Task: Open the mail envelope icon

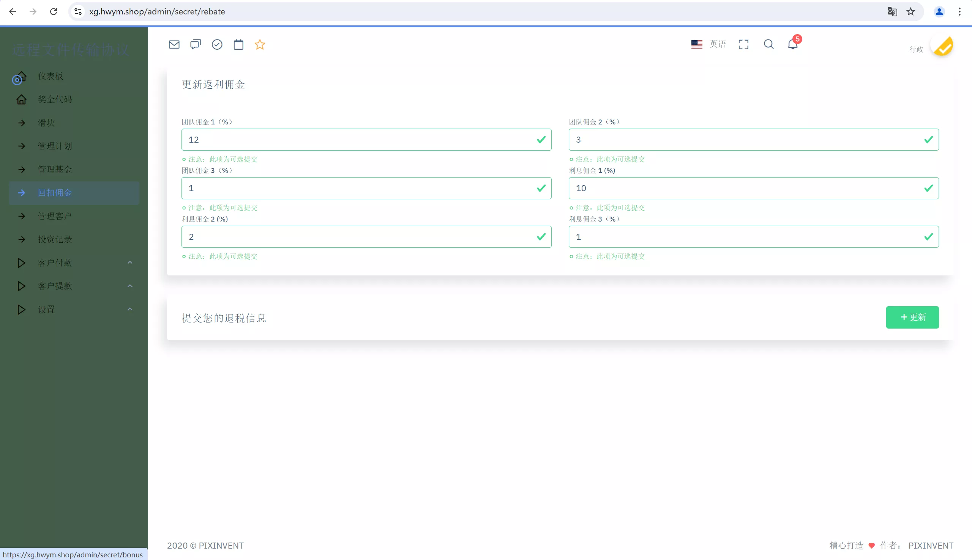Action: pos(174,45)
